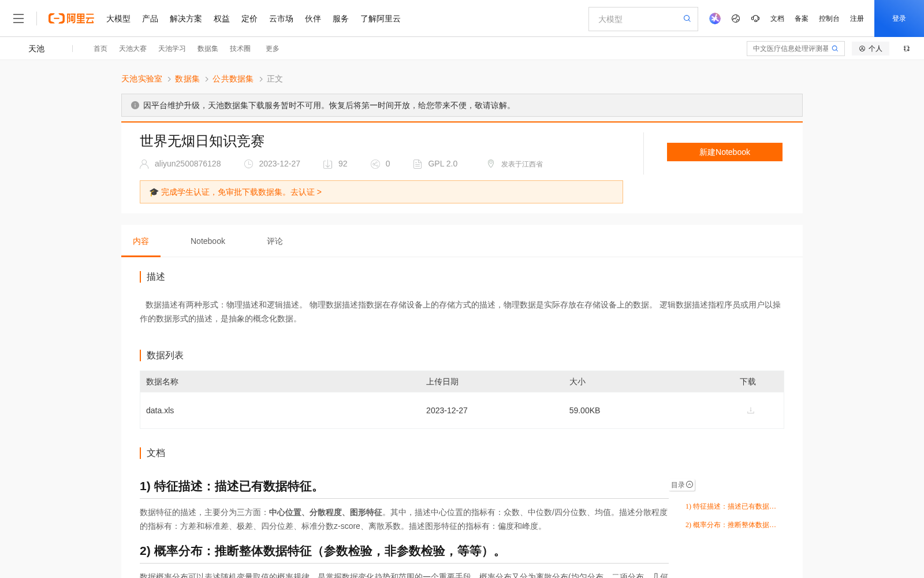The height and width of the screenshot is (578, 924).
Task: Go to 公共数据集 breadcrumb
Action: (x=233, y=79)
